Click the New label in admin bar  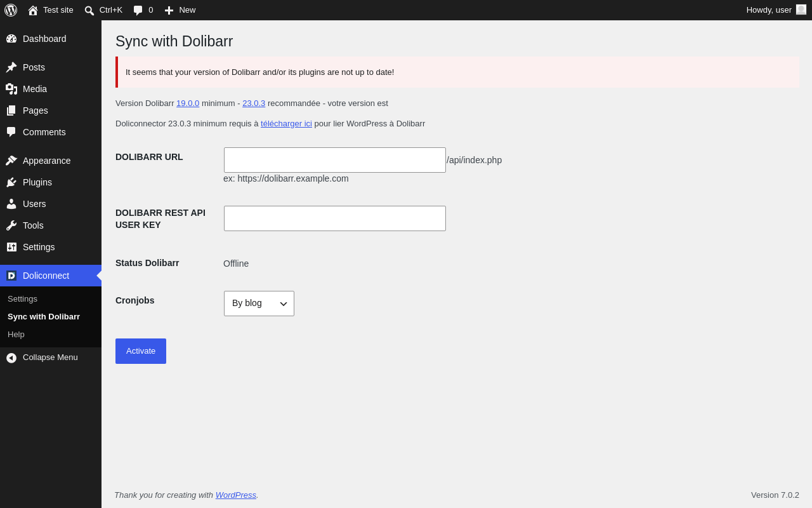187,10
